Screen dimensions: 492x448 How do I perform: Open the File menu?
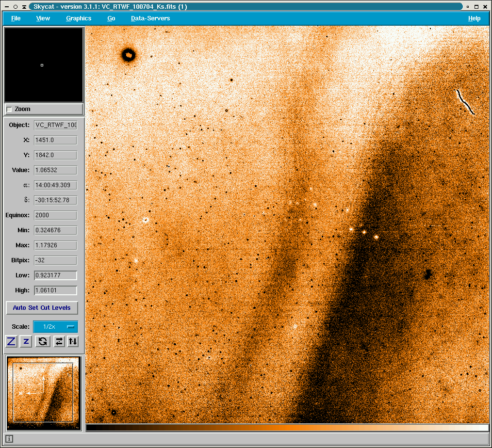[x=16, y=18]
